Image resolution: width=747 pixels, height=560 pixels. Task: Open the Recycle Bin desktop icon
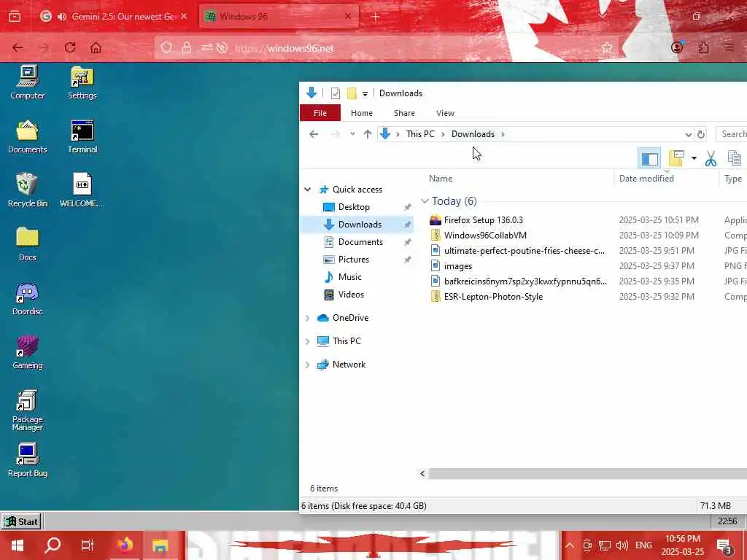point(28,190)
